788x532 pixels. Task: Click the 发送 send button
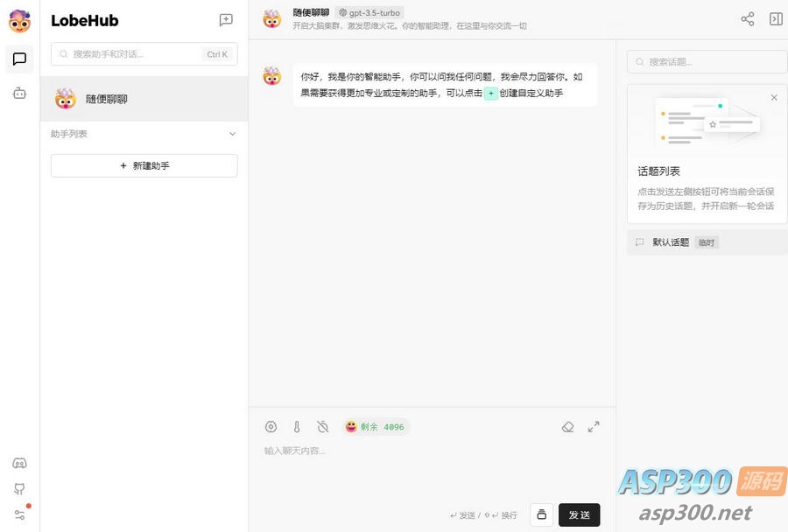pos(579,514)
